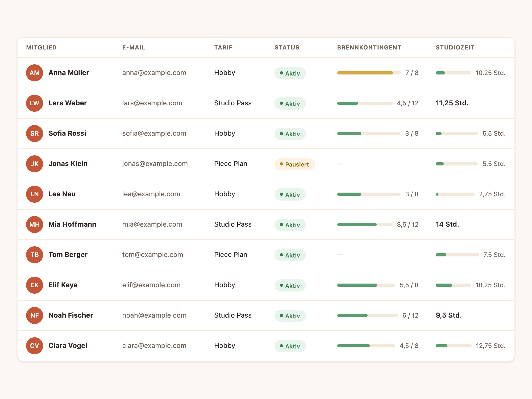This screenshot has height=399, width=532.
Task: Click Tom Berger's Aktiv status badge
Action: tap(290, 255)
